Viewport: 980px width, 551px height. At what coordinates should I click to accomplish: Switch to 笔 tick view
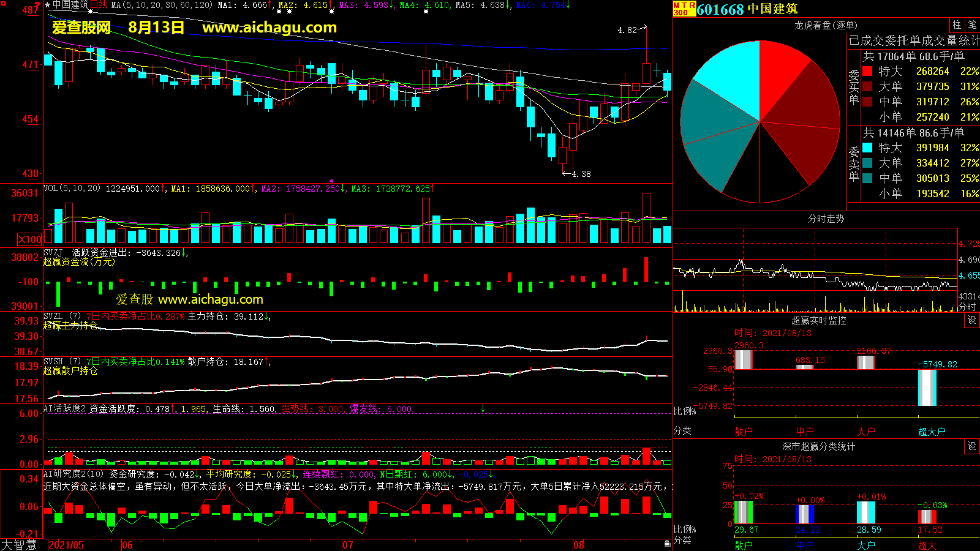972,24
